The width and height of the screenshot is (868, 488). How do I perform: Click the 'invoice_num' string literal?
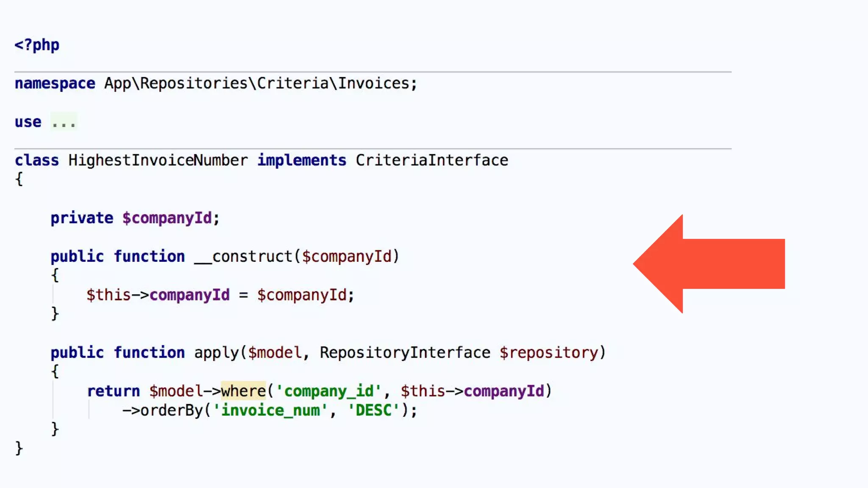click(270, 410)
